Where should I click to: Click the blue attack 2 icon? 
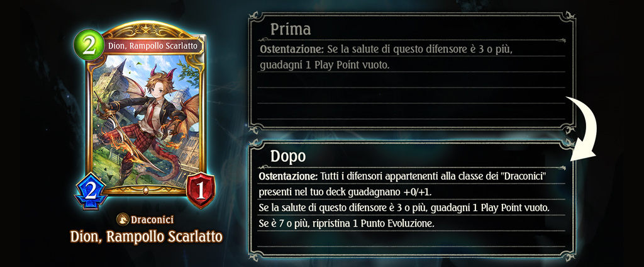[x=91, y=191]
